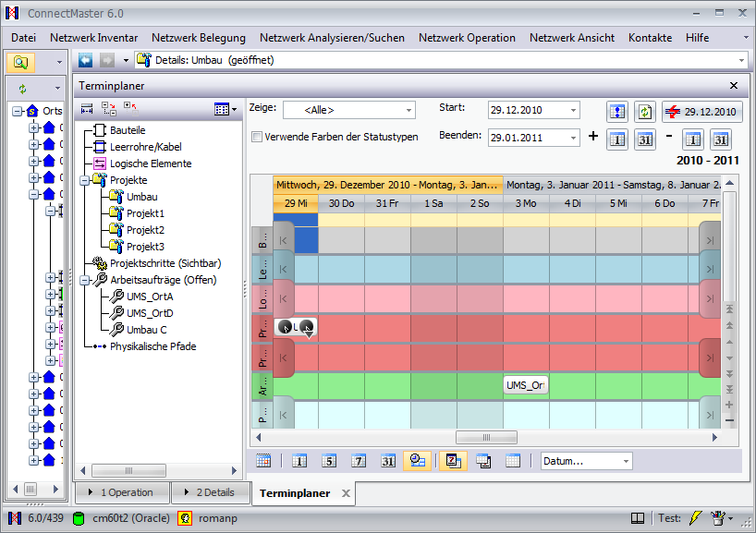
Task: Open the Hilfe menu
Action: click(x=698, y=38)
